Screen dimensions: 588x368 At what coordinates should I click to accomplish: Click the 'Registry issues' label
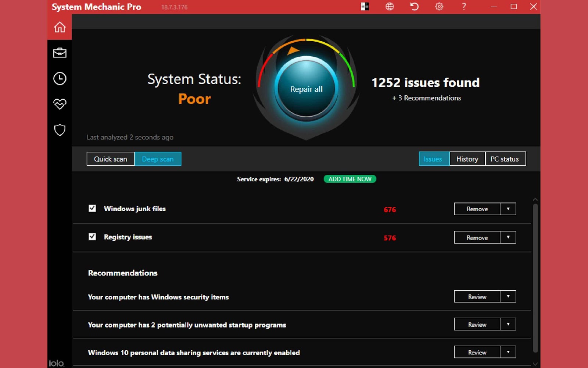click(128, 237)
